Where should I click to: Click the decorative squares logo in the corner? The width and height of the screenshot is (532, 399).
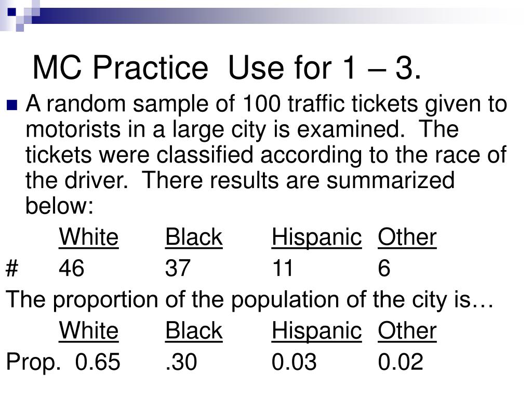[x=19, y=15]
